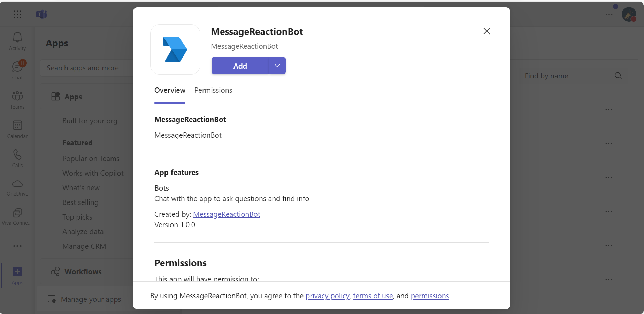644x314 pixels.
Task: Select What's new category
Action: 81,188
